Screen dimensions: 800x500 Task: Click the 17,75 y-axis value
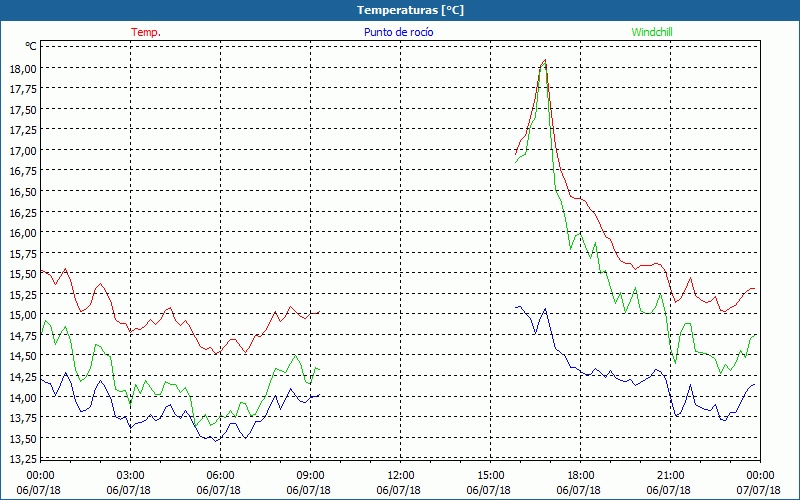(x=23, y=89)
